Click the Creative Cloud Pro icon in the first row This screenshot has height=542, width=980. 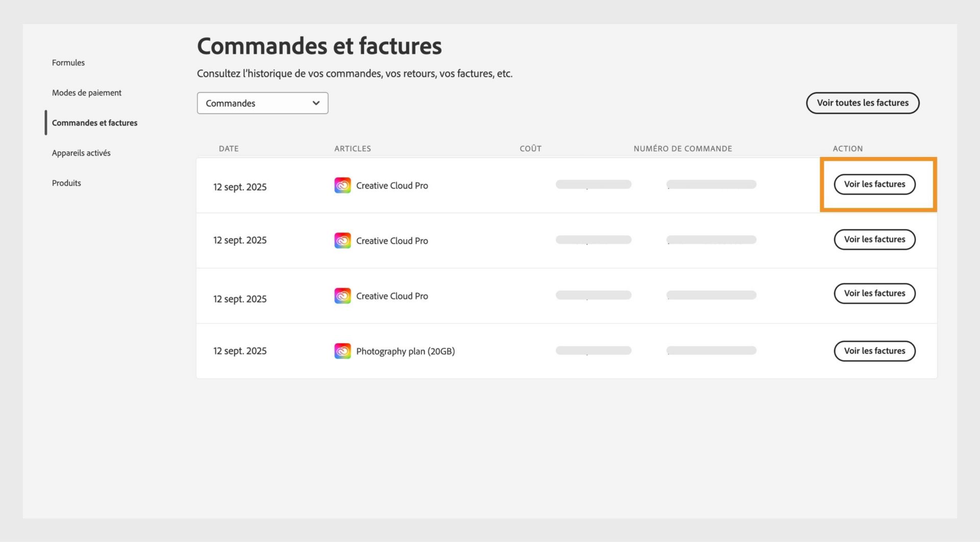tap(342, 185)
